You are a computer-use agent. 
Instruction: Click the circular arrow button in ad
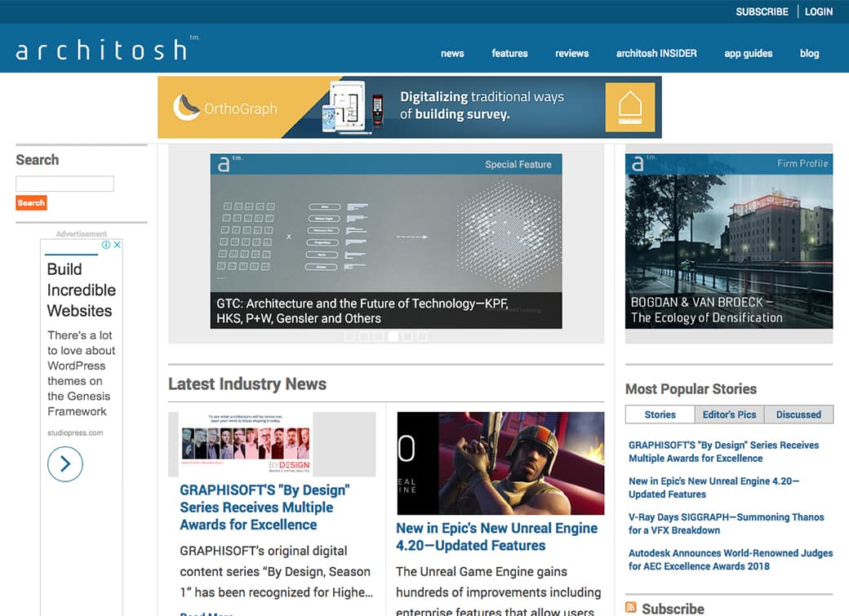pyautogui.click(x=65, y=464)
